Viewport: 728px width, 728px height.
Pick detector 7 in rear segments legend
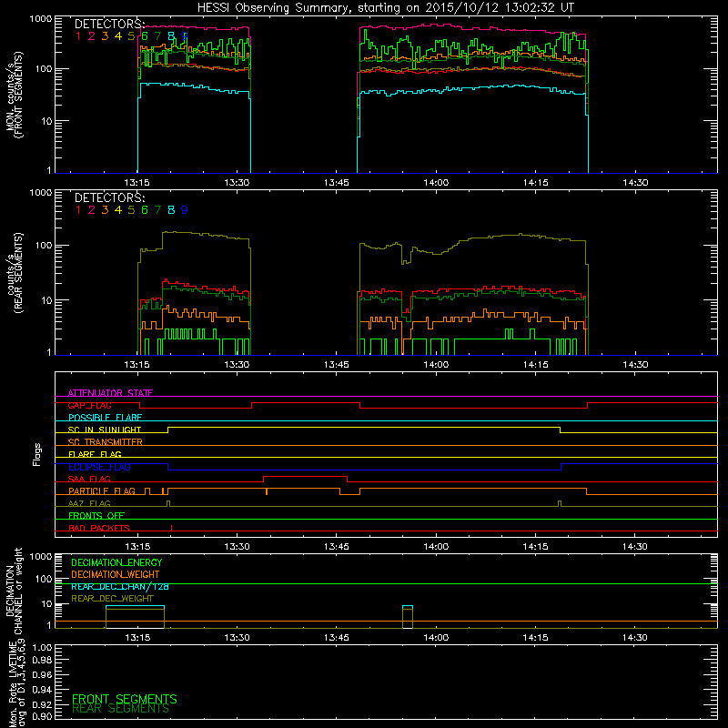click(157, 210)
